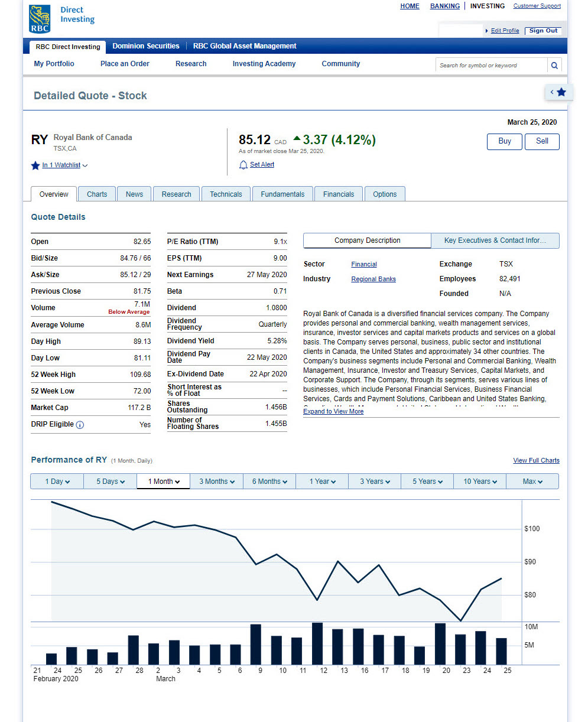
Task: Switch to the Charts tab
Action: (x=97, y=194)
